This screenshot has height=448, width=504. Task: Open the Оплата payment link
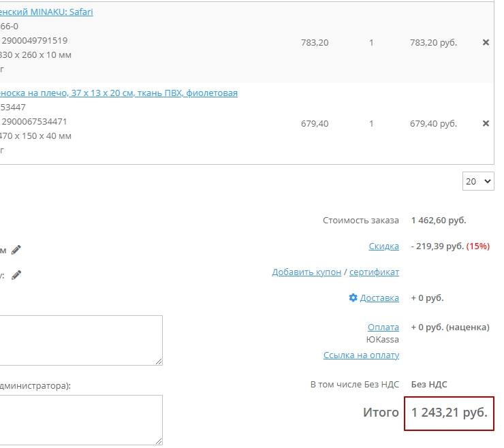pos(383,327)
